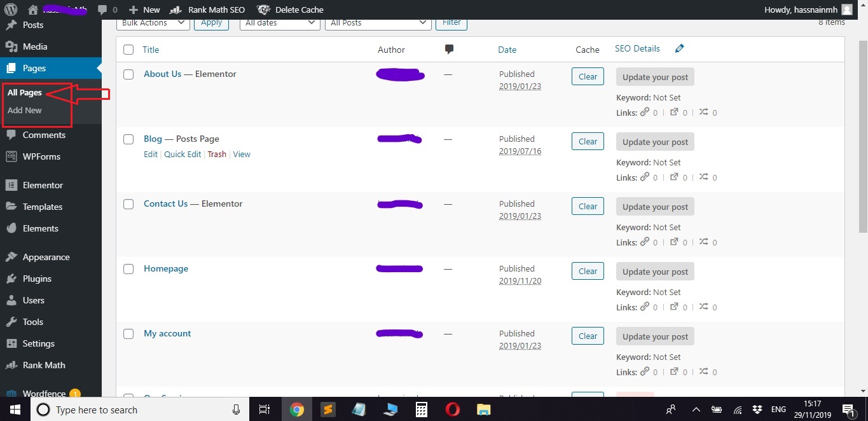868x421 pixels.
Task: Open Posts in sidebar
Action: [x=33, y=25]
